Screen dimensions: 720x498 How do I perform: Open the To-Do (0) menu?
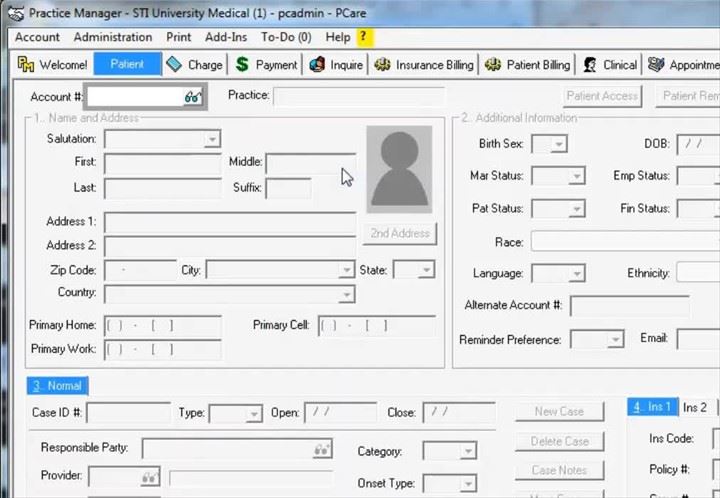[286, 37]
